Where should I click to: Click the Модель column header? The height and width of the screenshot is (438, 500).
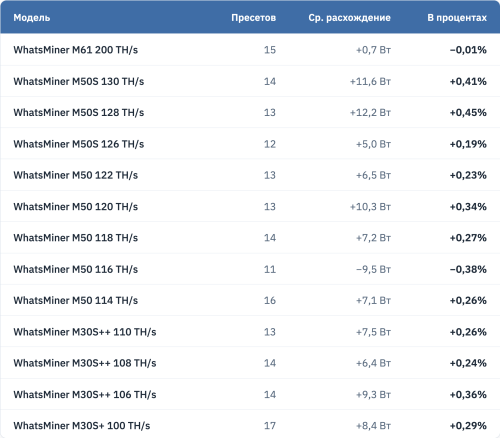click(32, 18)
